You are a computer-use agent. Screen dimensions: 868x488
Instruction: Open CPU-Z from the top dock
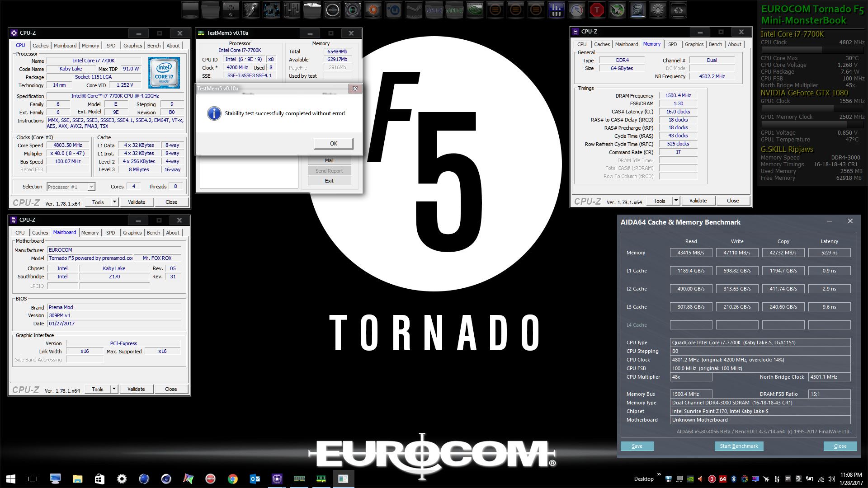(434, 10)
